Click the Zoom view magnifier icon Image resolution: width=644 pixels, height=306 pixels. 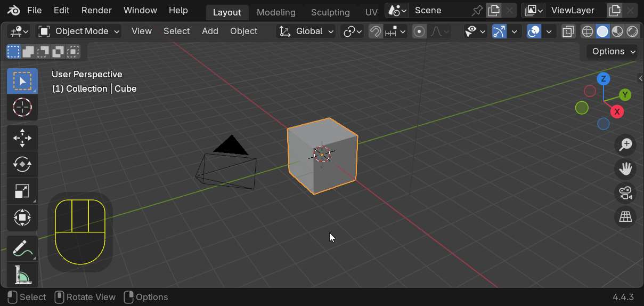(x=625, y=144)
